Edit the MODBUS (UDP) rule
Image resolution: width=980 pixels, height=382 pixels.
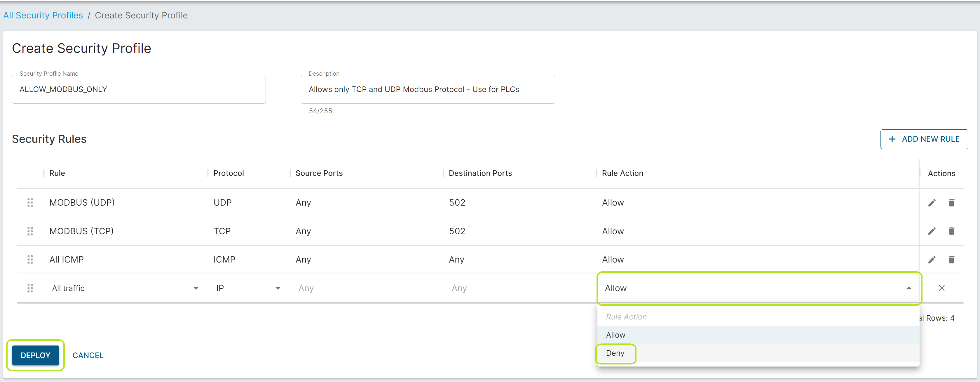click(932, 202)
